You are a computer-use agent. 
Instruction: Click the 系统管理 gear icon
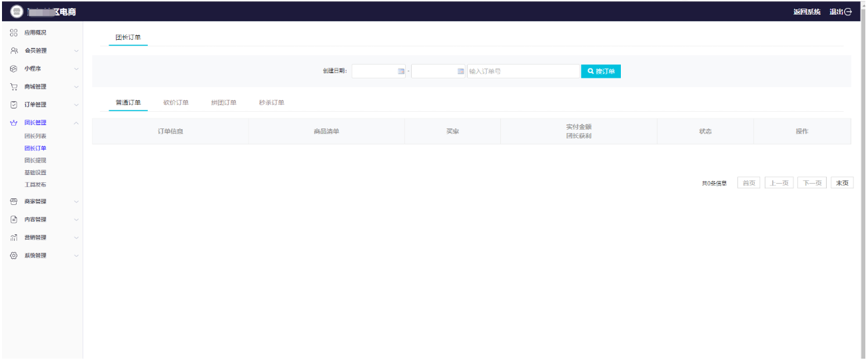13,256
